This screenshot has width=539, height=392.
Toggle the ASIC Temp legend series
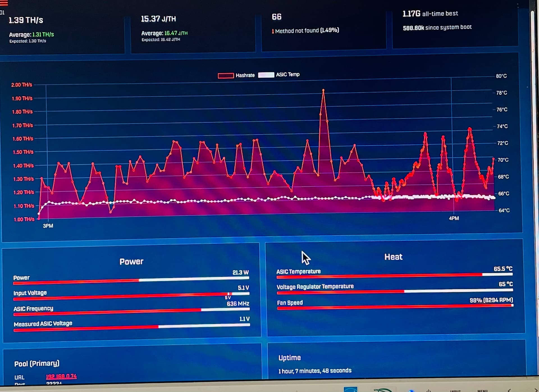coord(279,74)
